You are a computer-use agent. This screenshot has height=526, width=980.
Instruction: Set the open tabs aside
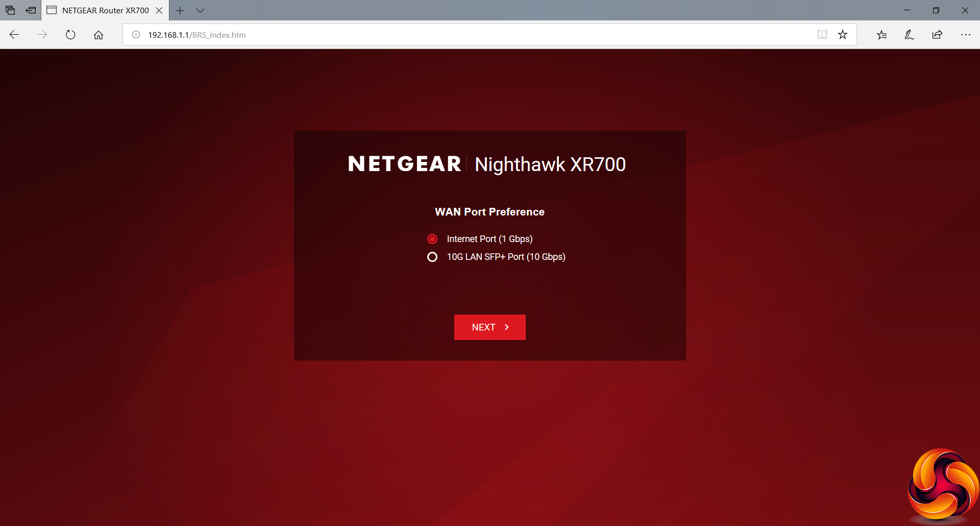[31, 10]
